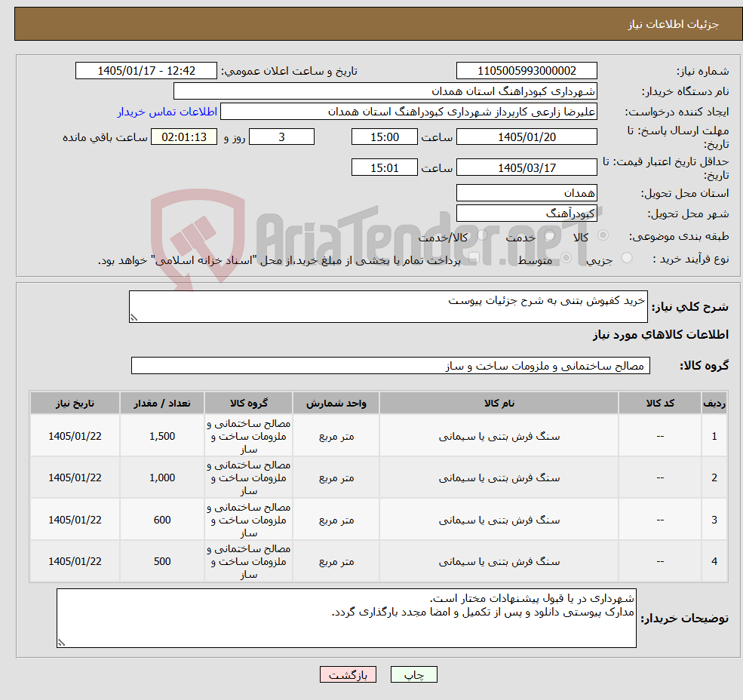Screen dimensions: 743x700
Task: Click item name in row 1
Action: point(499,436)
